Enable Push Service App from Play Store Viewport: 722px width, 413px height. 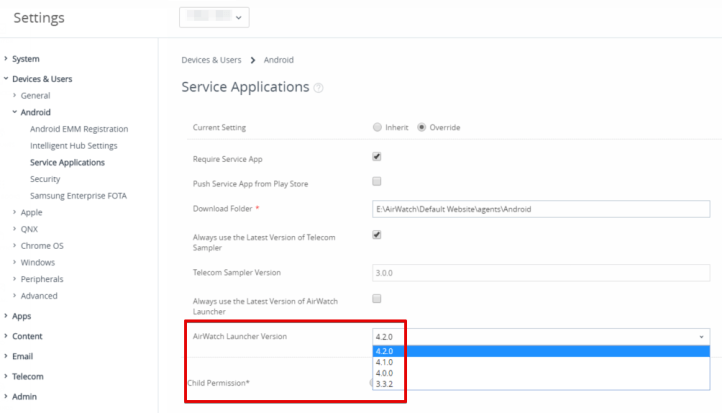click(x=377, y=182)
